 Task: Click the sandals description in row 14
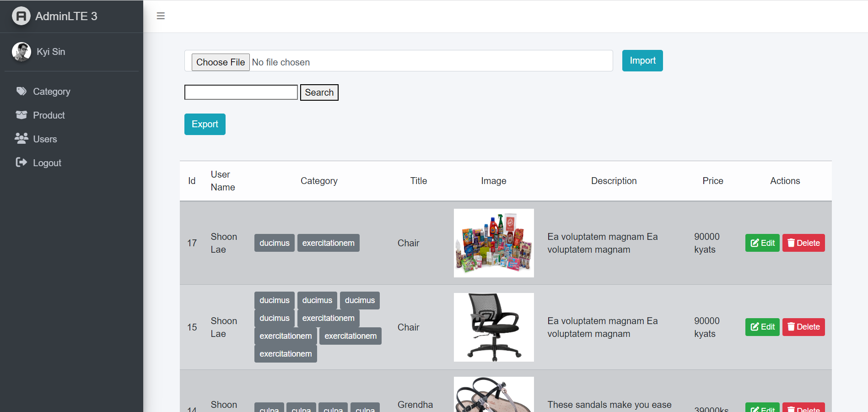point(609,405)
